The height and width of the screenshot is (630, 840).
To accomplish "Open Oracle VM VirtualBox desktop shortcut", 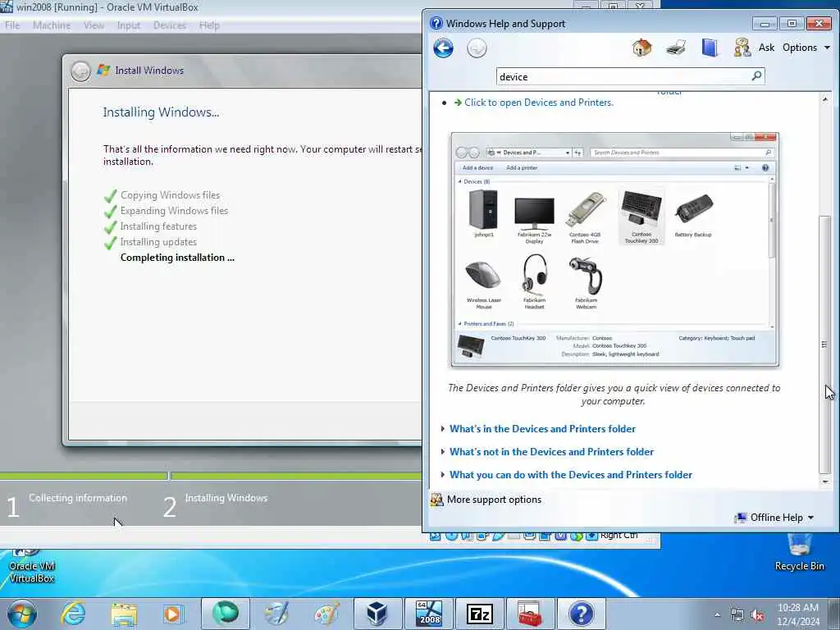I will click(31, 566).
